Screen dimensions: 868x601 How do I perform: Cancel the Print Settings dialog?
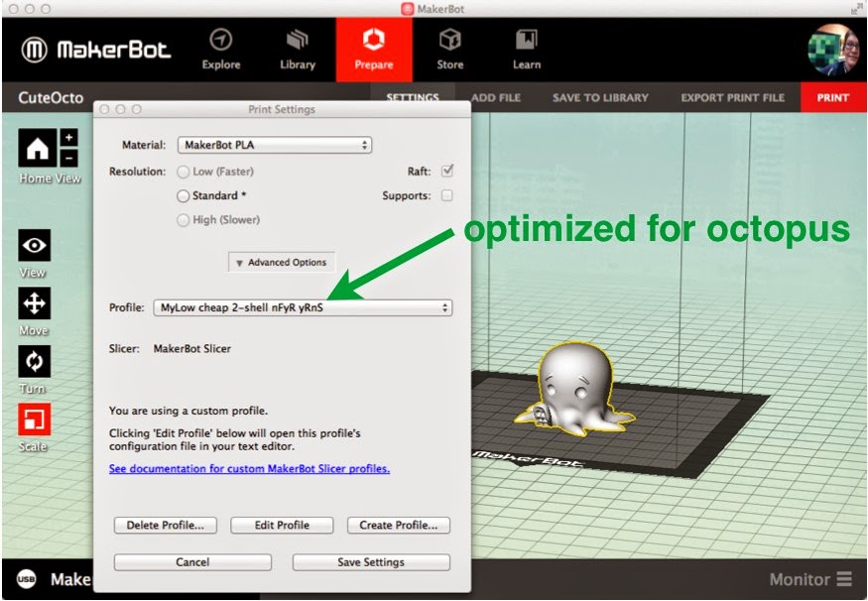(192, 562)
